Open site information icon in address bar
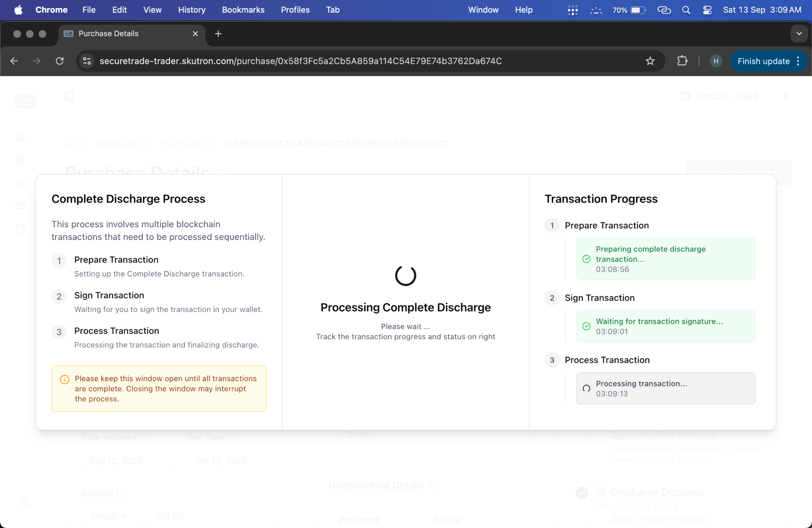Image resolution: width=812 pixels, height=528 pixels. click(87, 61)
